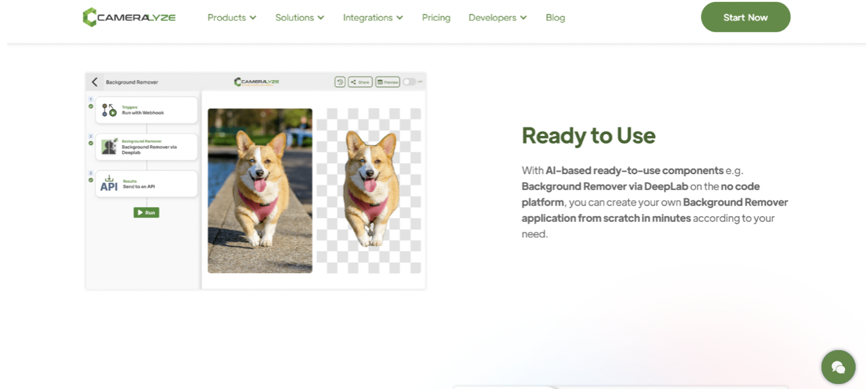Click the Preview button in the demo
Viewport: 868px width, 389px height.
click(x=387, y=82)
